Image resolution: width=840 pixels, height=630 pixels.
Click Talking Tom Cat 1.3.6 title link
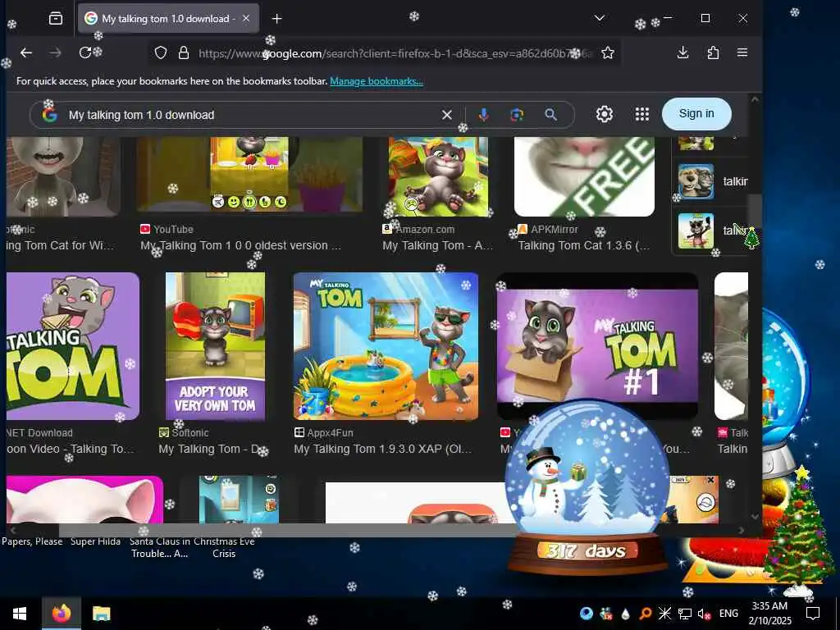click(584, 245)
